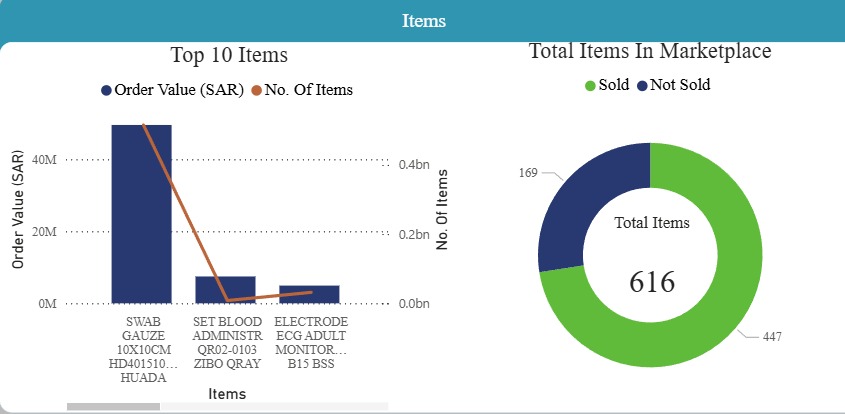
Task: Click the No. Of Items line peak point
Action: point(143,125)
